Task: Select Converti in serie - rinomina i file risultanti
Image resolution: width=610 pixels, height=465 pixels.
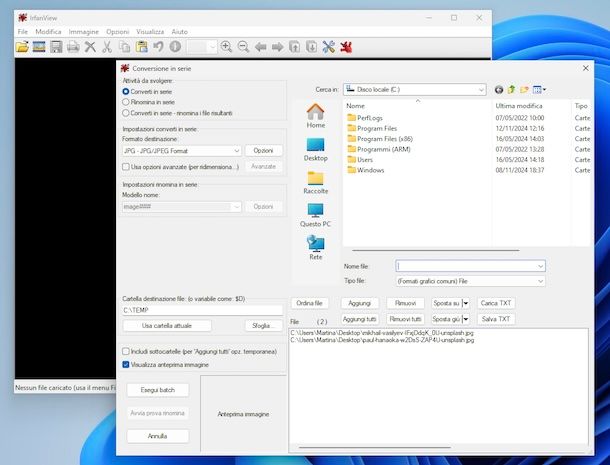Action: pyautogui.click(x=126, y=113)
